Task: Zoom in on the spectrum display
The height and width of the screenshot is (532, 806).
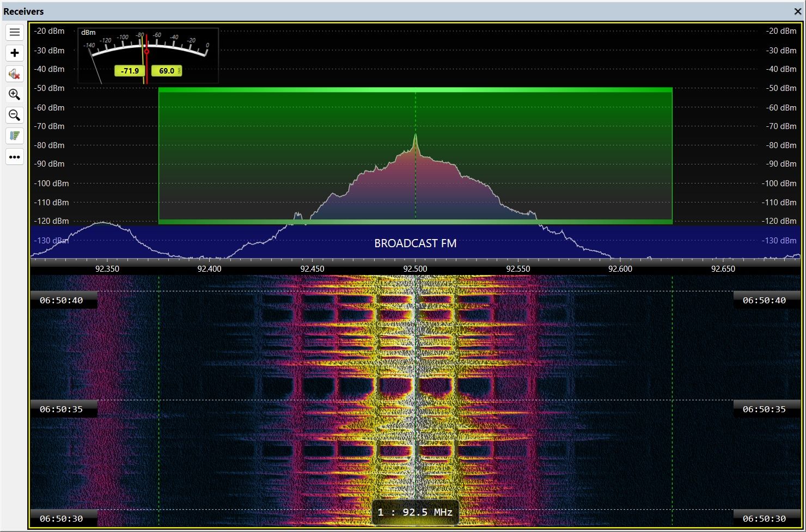Action: point(14,95)
